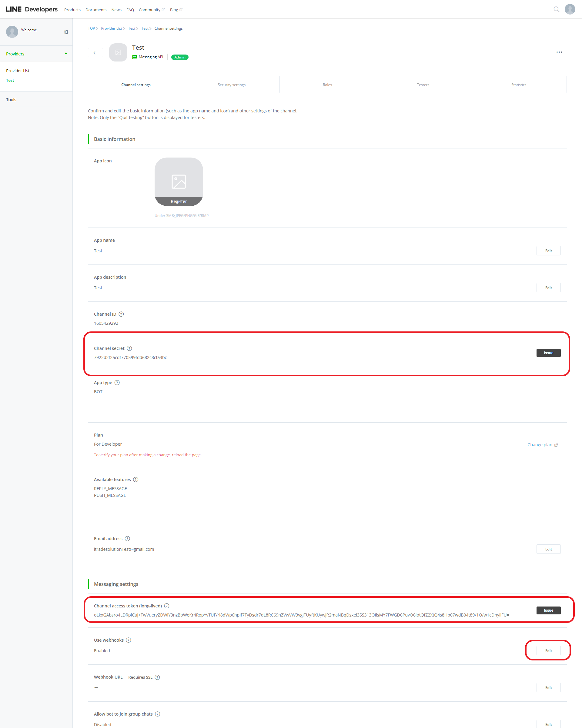Click Change plan link
This screenshot has width=582, height=728.
tap(543, 445)
